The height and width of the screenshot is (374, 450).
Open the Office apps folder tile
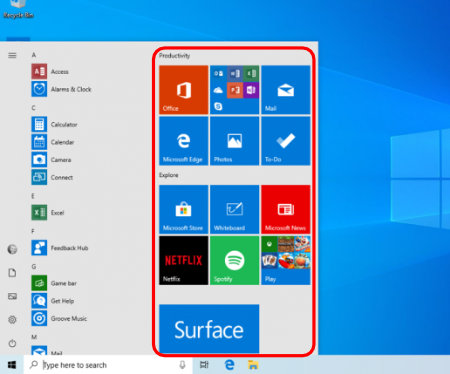[235, 90]
